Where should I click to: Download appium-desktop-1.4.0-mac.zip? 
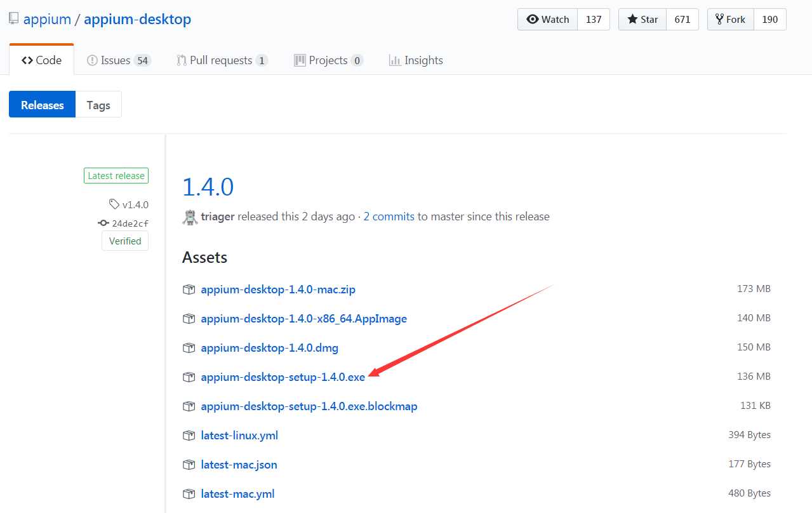click(x=278, y=290)
